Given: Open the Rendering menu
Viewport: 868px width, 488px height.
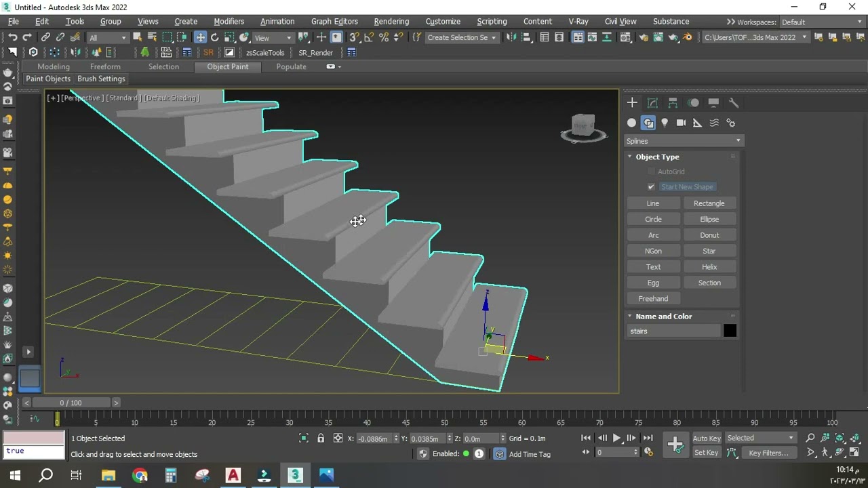Looking at the screenshot, I should 391,22.
